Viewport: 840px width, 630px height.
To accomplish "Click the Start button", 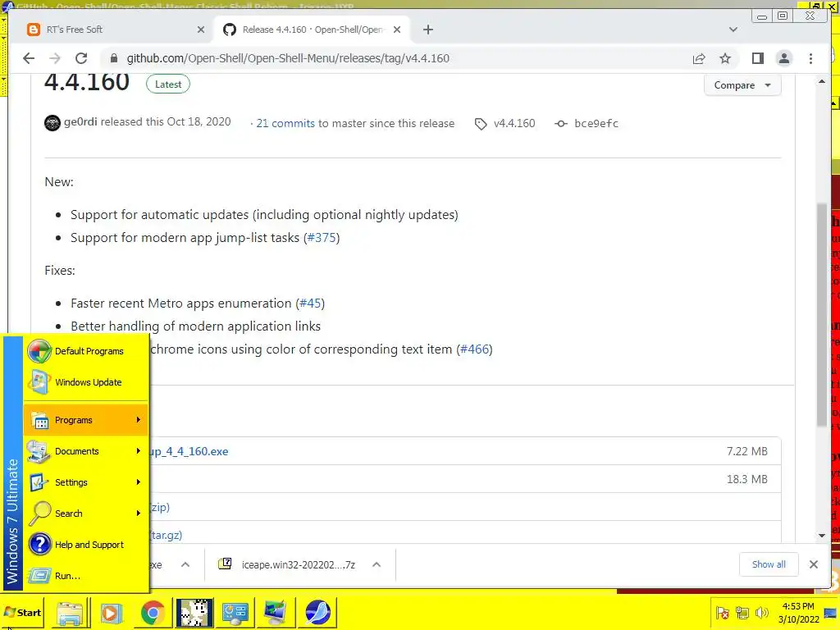I will tap(22, 612).
